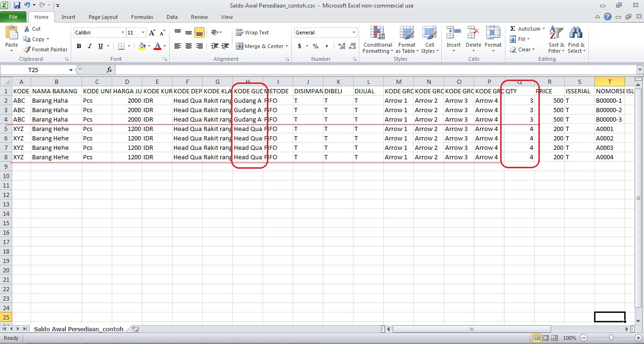The image size is (644, 344).
Task: Open the font size 11 dropdown
Action: 143,33
